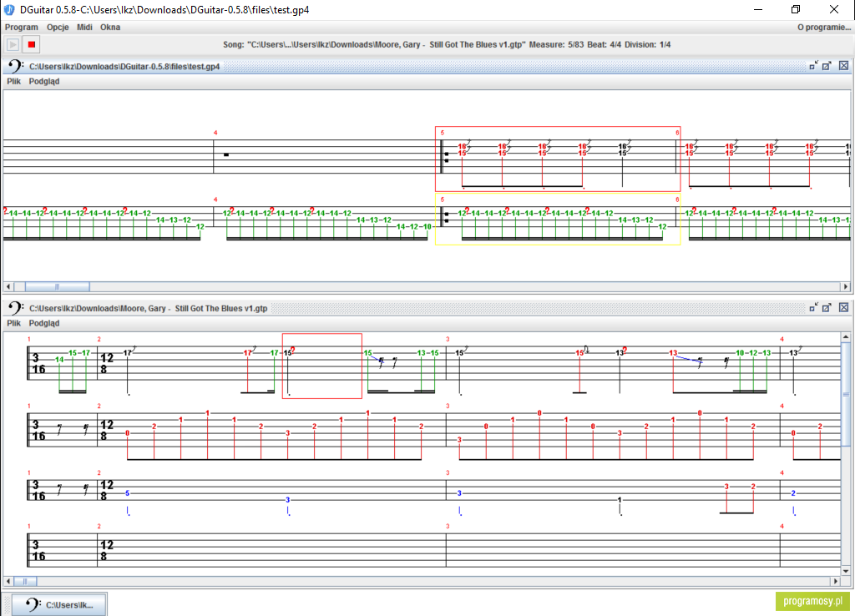Open the Okna menu
Viewport: 855px width, 616px height.
click(x=110, y=28)
